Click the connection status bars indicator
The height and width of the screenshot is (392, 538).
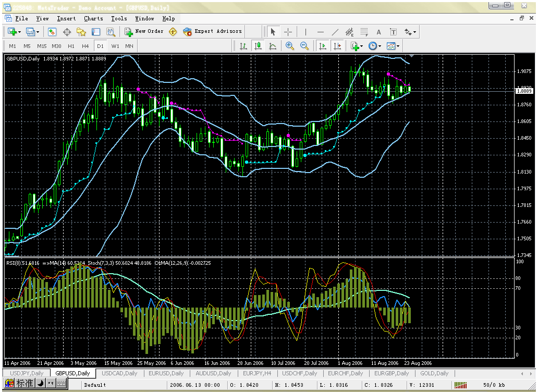(x=460, y=385)
